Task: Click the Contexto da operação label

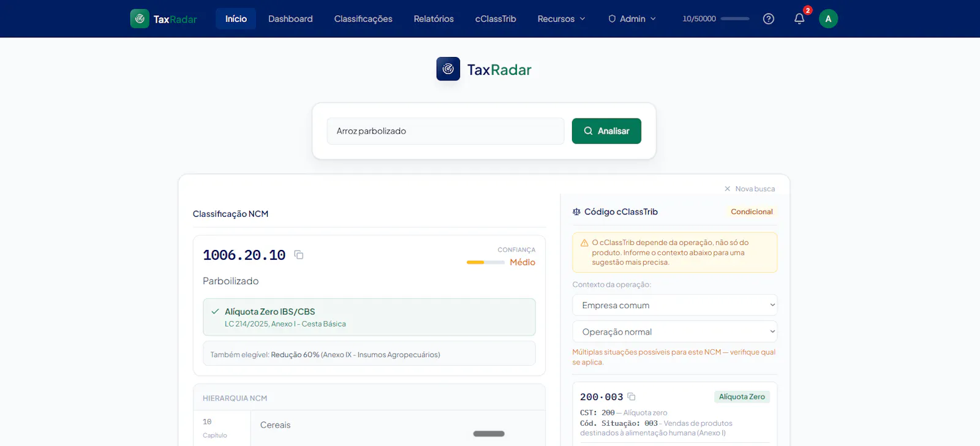Action: click(611, 285)
